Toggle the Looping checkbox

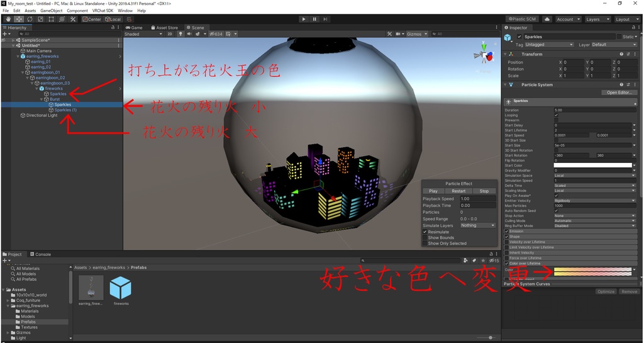click(556, 115)
